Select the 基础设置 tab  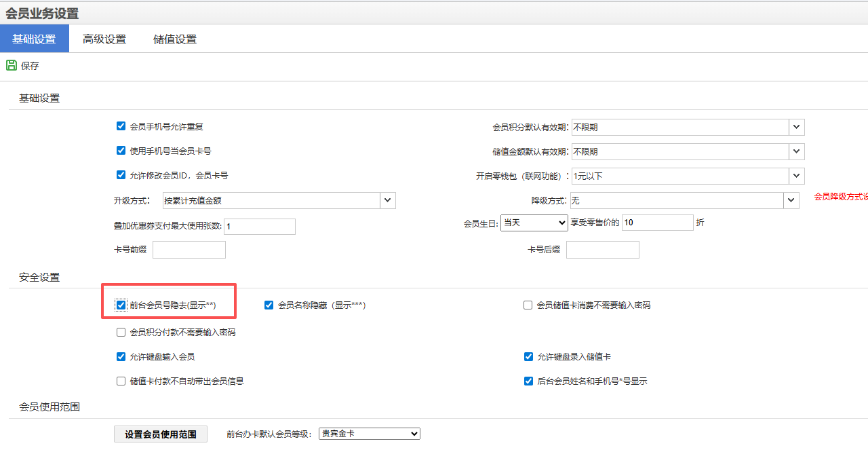click(34, 39)
